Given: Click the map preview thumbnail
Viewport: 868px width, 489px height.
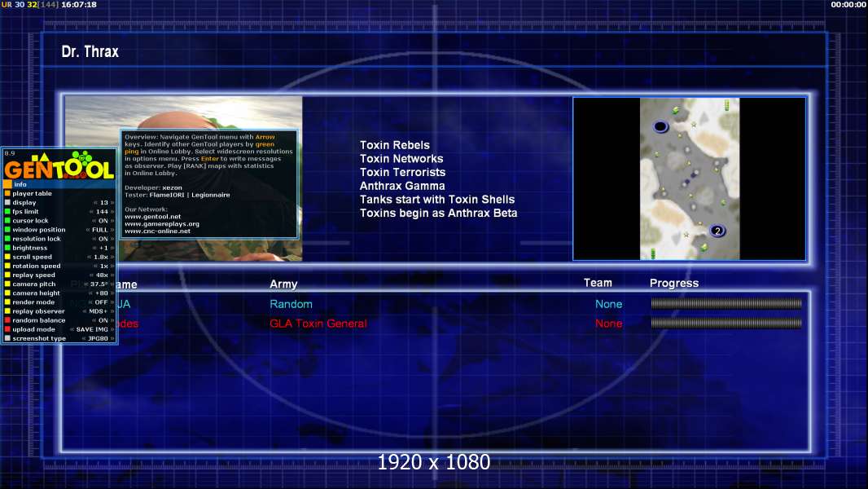Looking at the screenshot, I should pyautogui.click(x=689, y=178).
